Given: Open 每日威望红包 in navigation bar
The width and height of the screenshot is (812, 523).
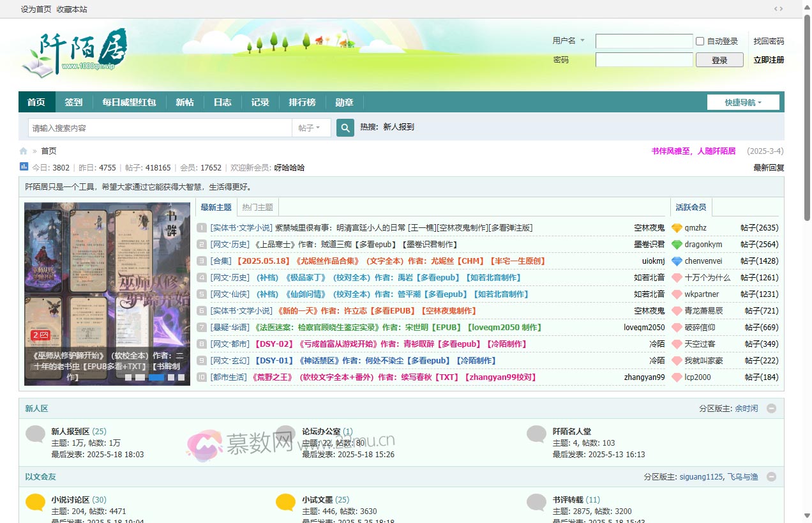Looking at the screenshot, I should pos(129,102).
